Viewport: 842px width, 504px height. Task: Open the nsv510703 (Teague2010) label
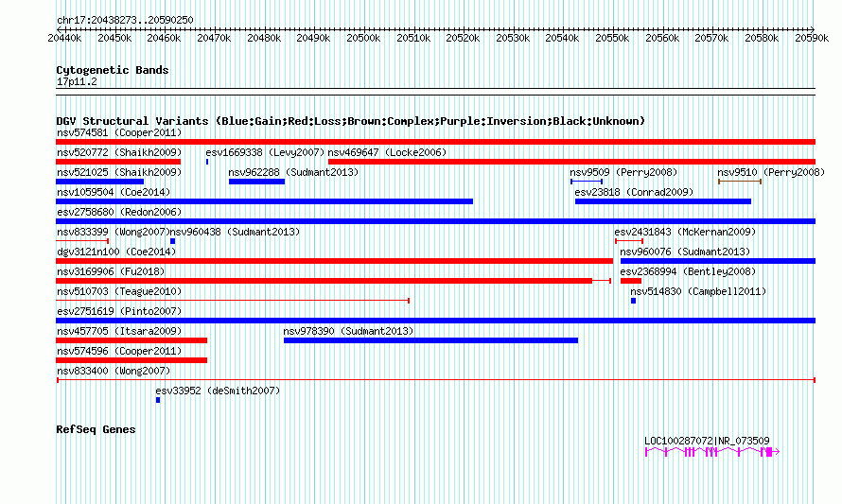(x=119, y=291)
